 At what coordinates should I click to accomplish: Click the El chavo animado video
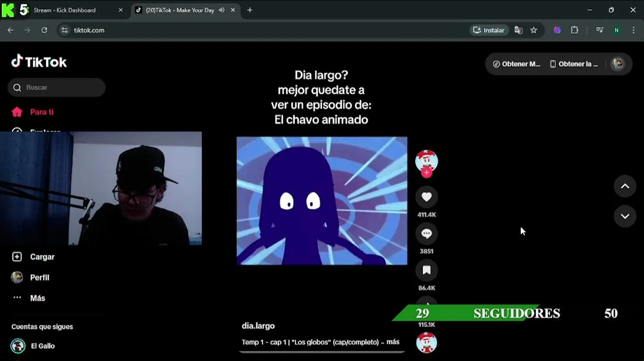322,201
